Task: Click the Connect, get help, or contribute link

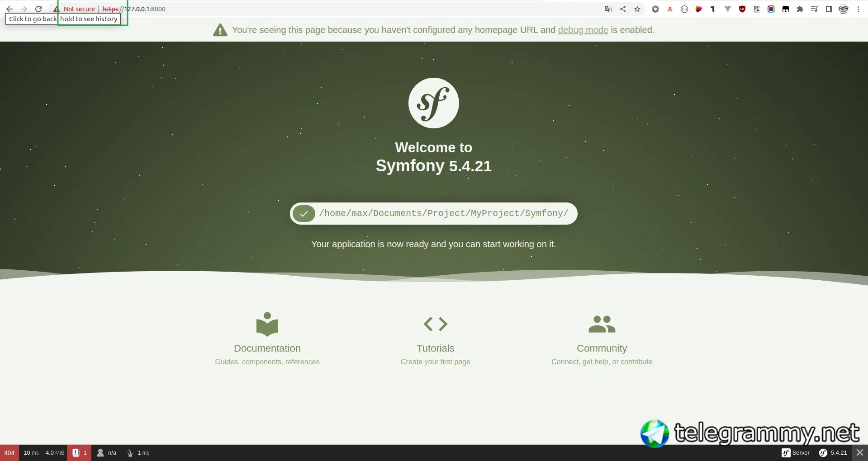Action: pos(602,362)
